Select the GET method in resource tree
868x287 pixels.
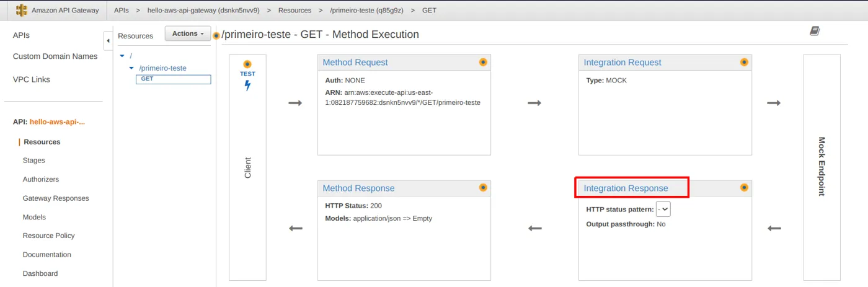[x=174, y=79]
